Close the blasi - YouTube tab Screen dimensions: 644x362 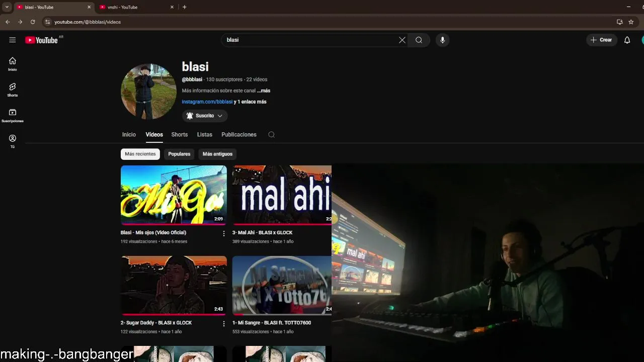(x=89, y=7)
